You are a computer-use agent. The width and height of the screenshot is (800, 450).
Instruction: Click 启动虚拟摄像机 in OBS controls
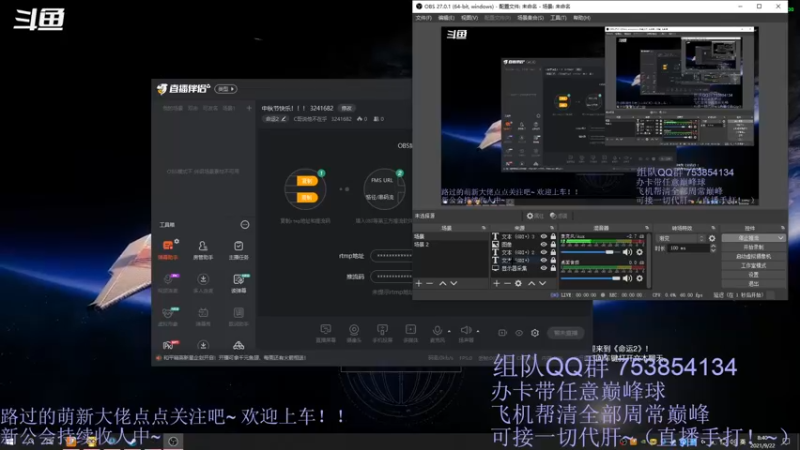point(754,256)
